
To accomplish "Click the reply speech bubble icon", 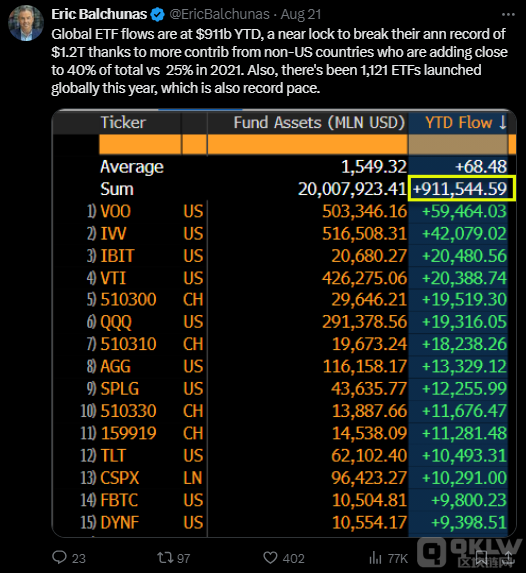I will (x=60, y=557).
